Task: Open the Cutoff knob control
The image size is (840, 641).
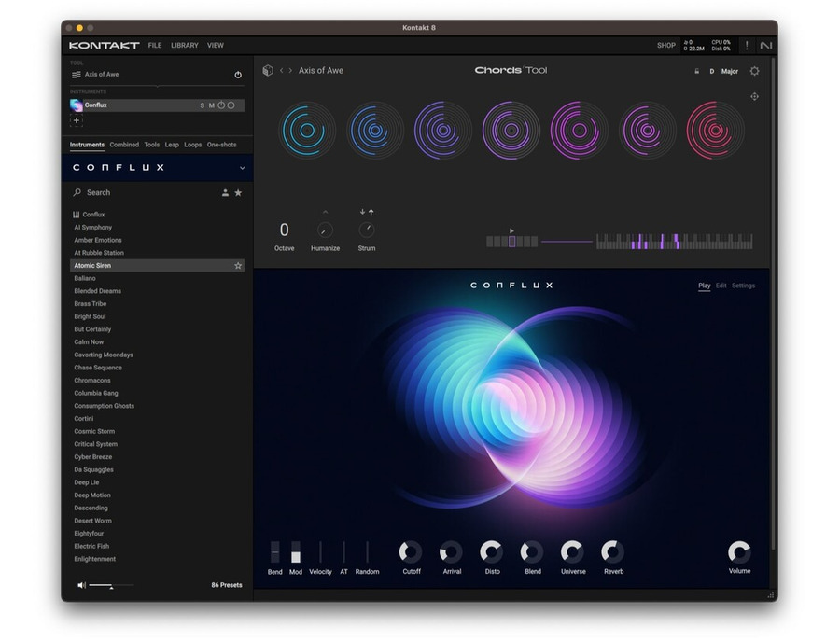Action: (x=411, y=553)
